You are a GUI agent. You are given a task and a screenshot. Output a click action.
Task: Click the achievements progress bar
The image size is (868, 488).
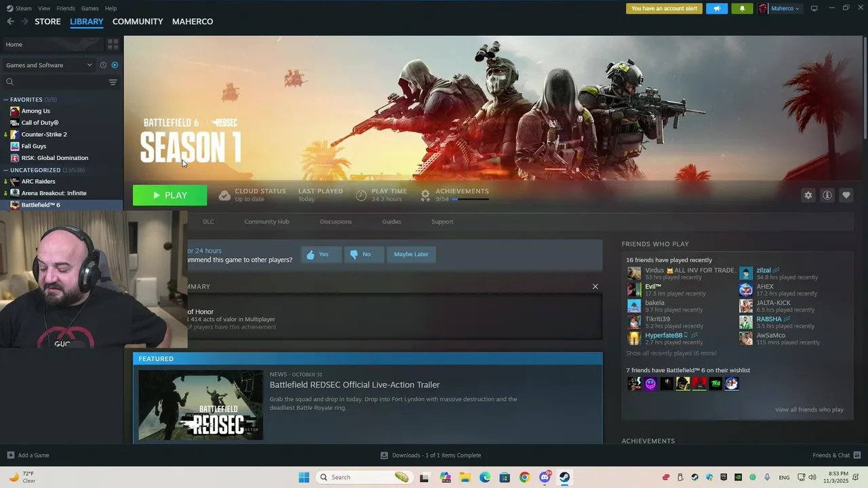coord(471,199)
